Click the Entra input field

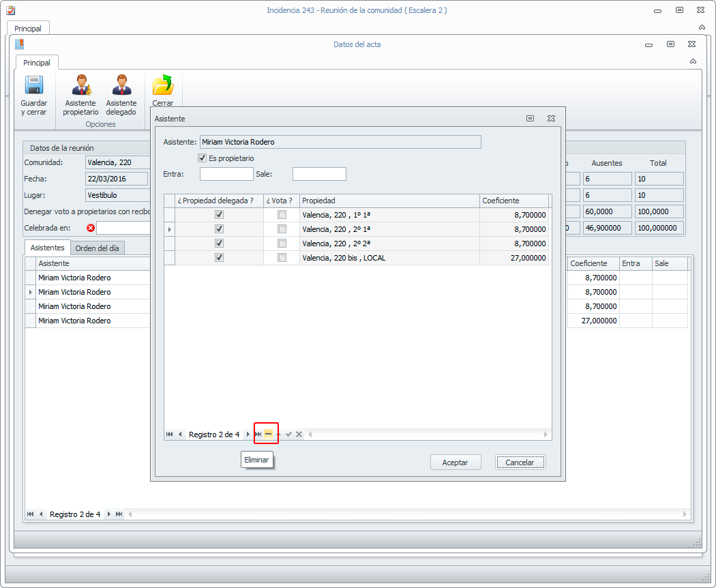click(226, 174)
